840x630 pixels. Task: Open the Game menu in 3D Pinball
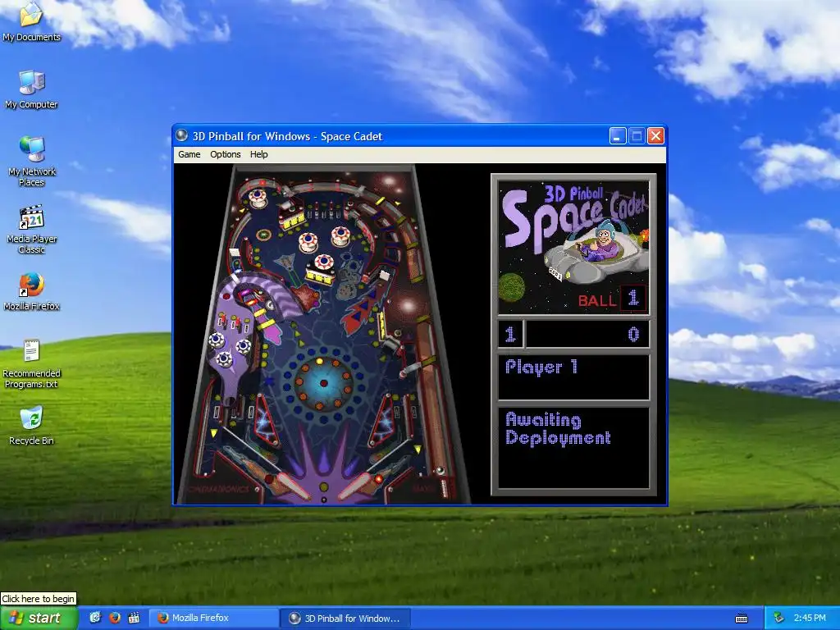189,154
